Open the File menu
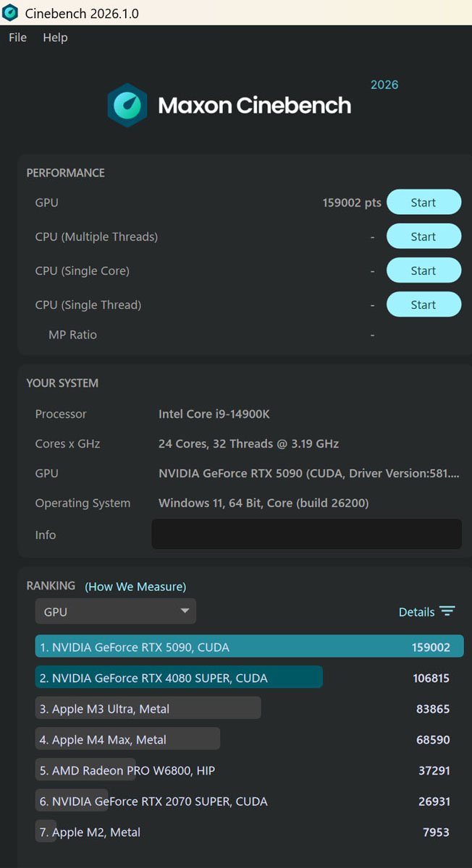 (x=17, y=38)
